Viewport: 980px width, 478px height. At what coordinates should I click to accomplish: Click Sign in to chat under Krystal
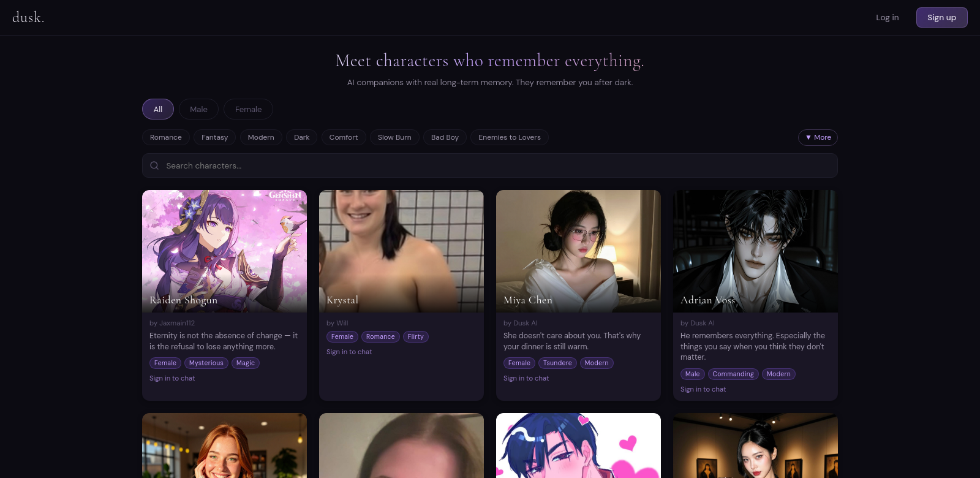coord(349,352)
